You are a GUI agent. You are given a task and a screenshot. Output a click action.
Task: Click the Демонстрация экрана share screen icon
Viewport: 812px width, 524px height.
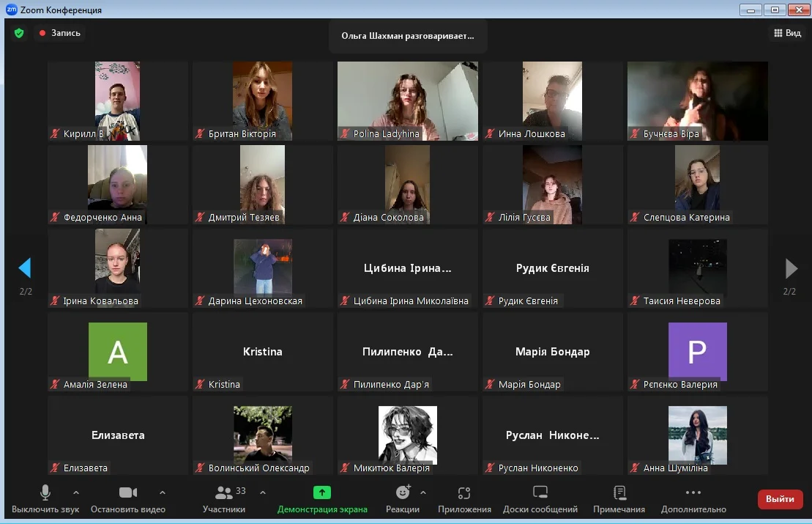click(x=322, y=492)
